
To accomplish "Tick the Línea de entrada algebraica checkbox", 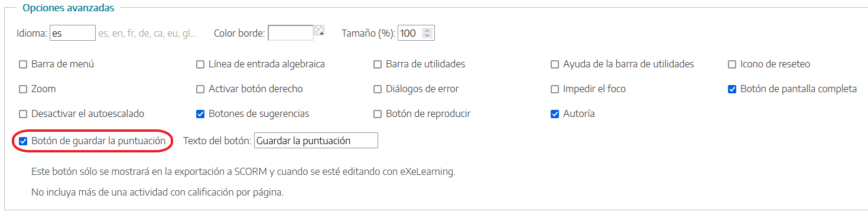I will coord(200,64).
